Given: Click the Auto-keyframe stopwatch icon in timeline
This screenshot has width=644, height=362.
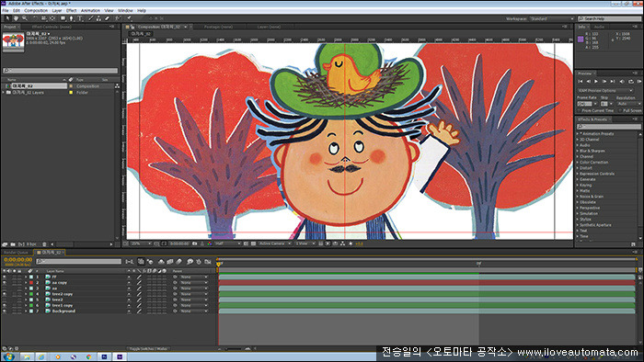Looking at the screenshot, I should pos(199,261).
